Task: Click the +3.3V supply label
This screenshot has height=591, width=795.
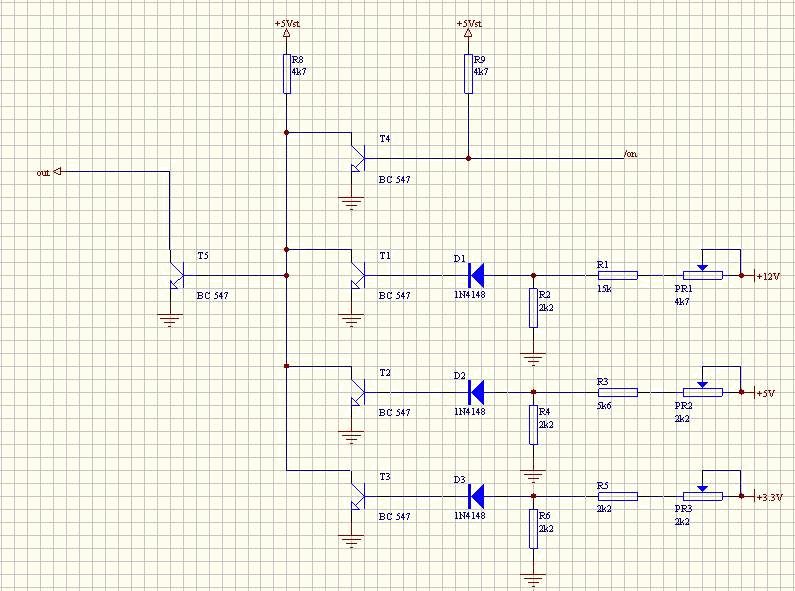Action: (x=770, y=497)
